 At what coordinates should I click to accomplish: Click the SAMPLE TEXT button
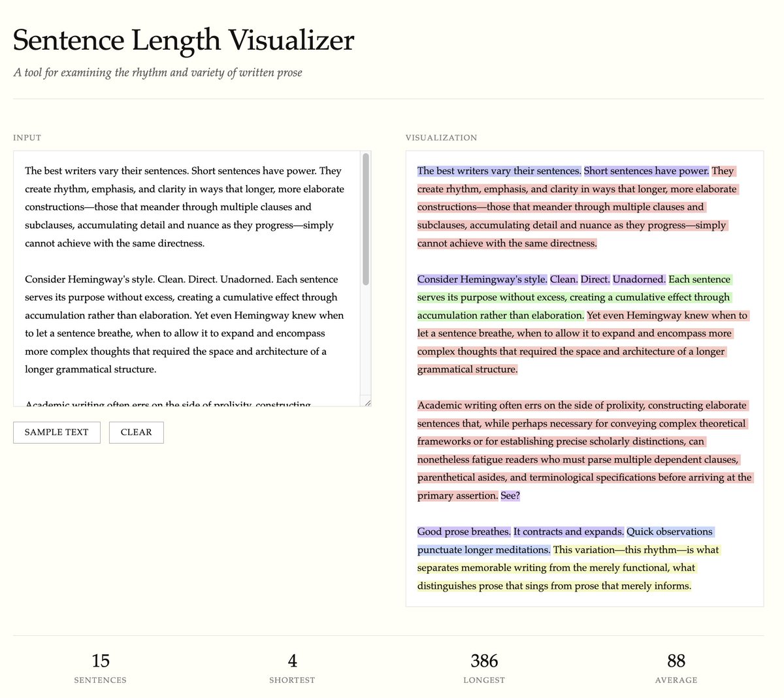click(57, 433)
